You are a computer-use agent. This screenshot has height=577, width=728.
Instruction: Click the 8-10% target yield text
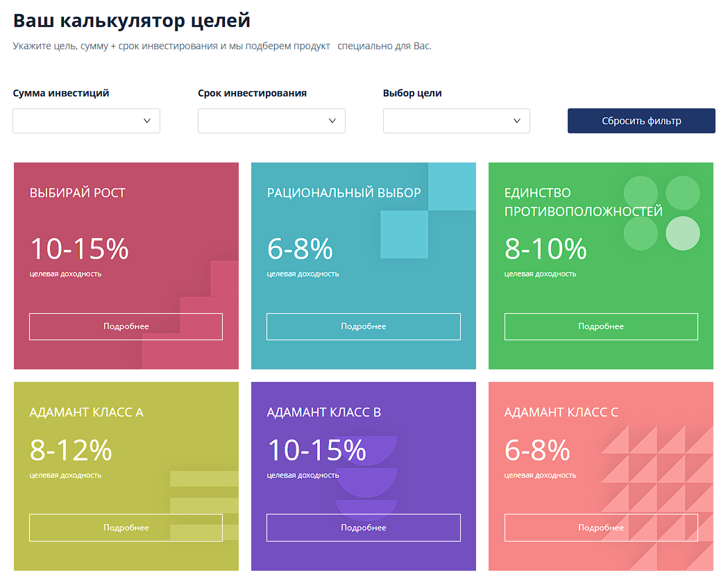[x=545, y=249]
